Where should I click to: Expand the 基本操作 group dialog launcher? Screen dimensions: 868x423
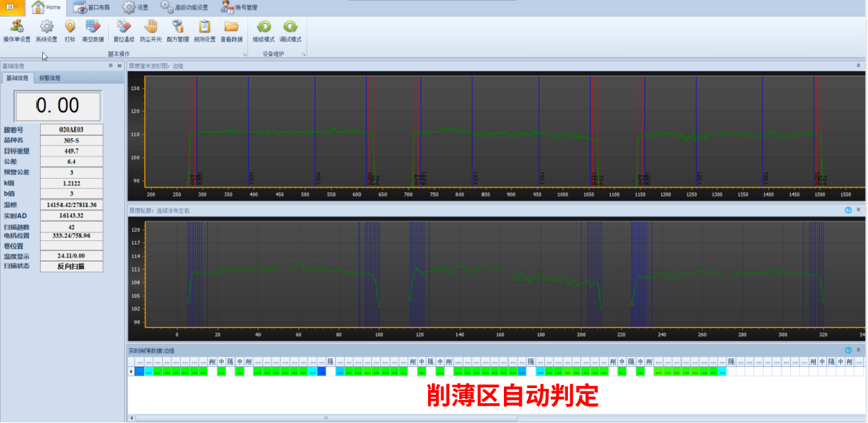point(245,54)
